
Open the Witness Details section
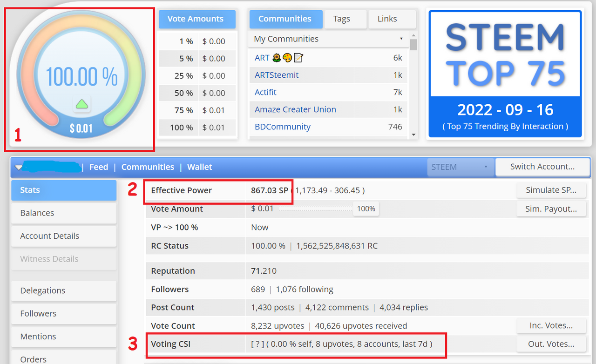[x=64, y=259]
